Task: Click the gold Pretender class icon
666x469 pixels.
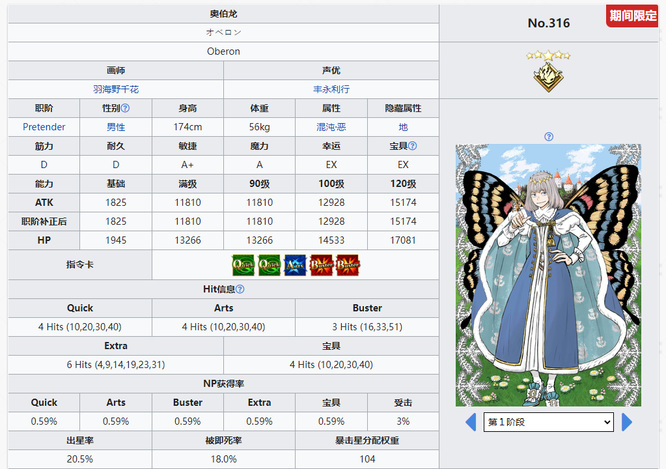Action: click(x=548, y=77)
